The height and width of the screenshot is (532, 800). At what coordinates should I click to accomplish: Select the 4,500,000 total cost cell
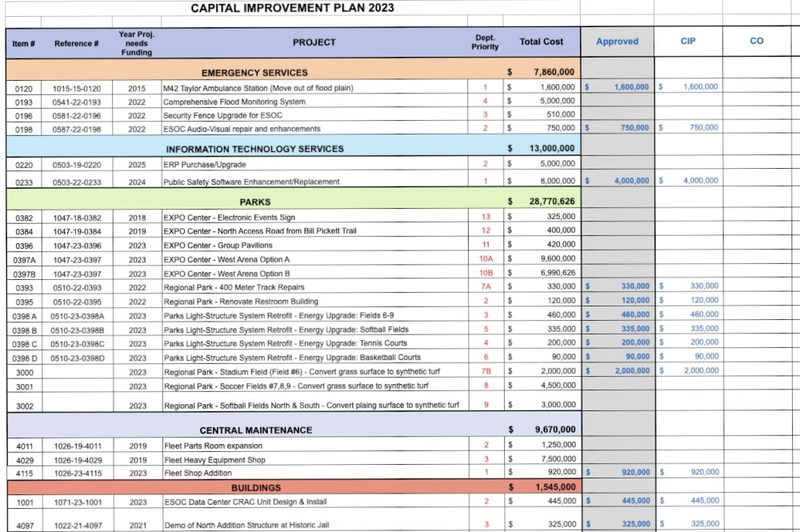pos(542,385)
